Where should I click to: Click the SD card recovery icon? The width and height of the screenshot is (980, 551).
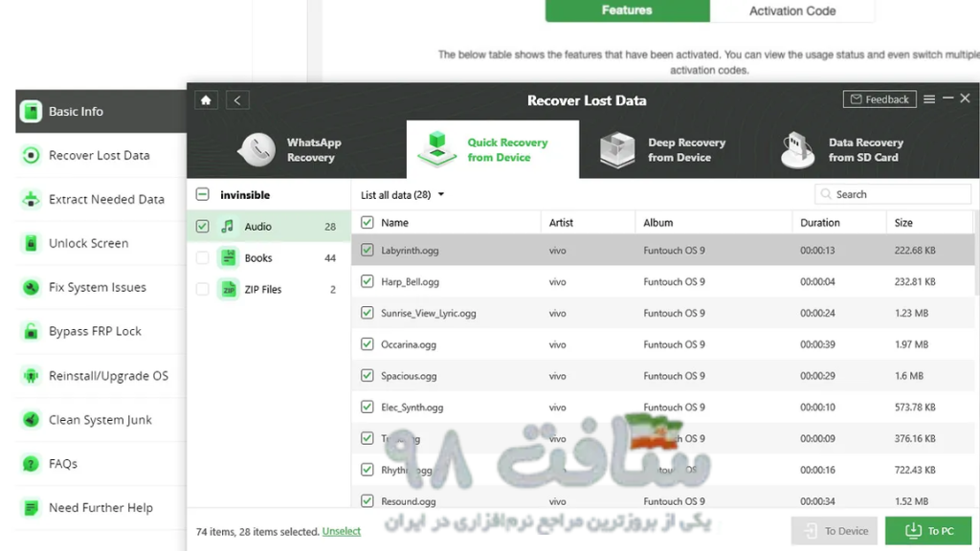point(797,150)
